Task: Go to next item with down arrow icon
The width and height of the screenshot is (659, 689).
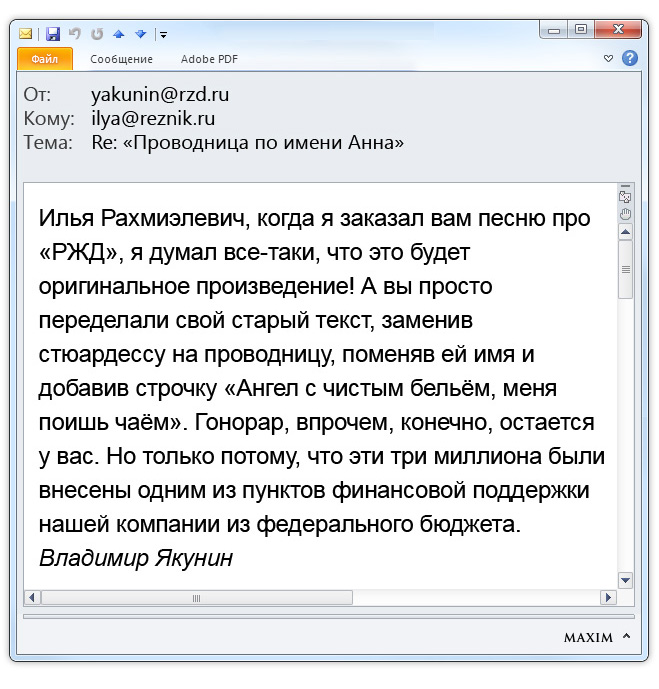Action: (x=141, y=34)
